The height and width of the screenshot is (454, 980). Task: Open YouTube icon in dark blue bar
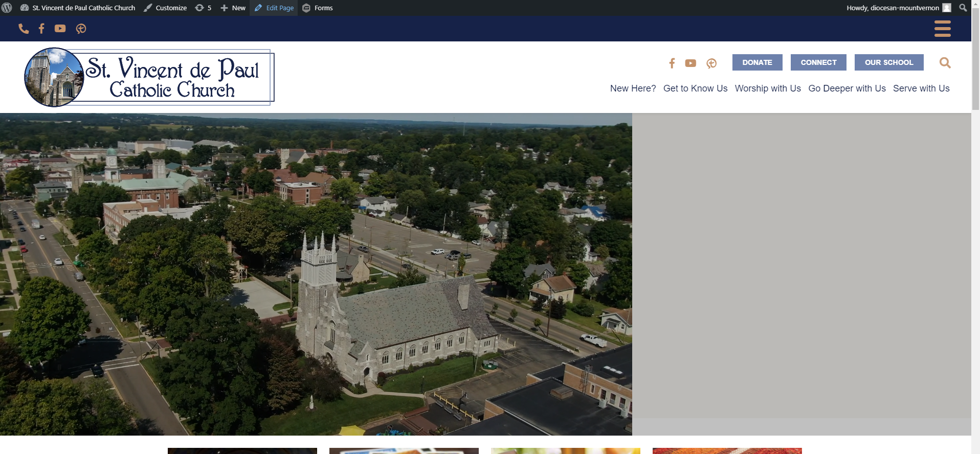click(60, 29)
